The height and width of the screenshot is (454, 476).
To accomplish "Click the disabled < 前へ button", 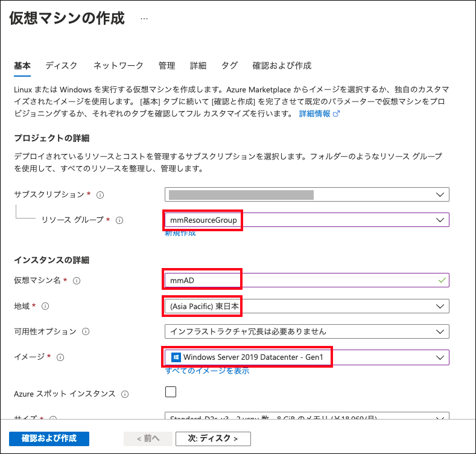I will pyautogui.click(x=148, y=438).
